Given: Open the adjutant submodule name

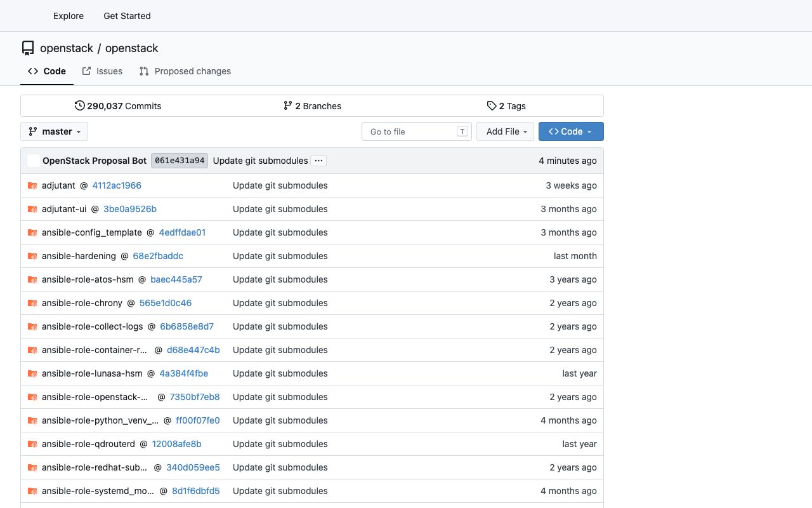Looking at the screenshot, I should click(x=58, y=185).
